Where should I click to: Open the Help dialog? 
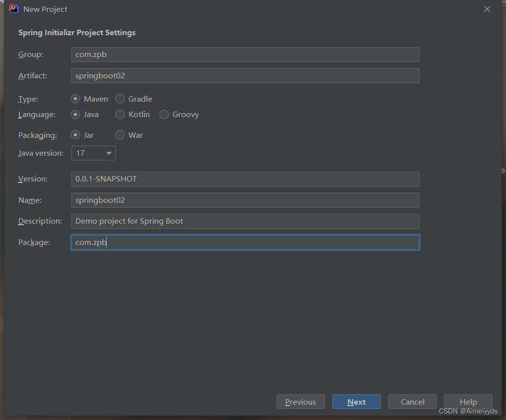468,402
